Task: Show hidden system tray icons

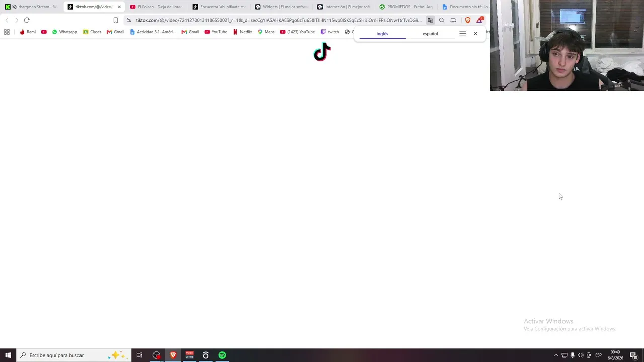Action: (x=556, y=355)
